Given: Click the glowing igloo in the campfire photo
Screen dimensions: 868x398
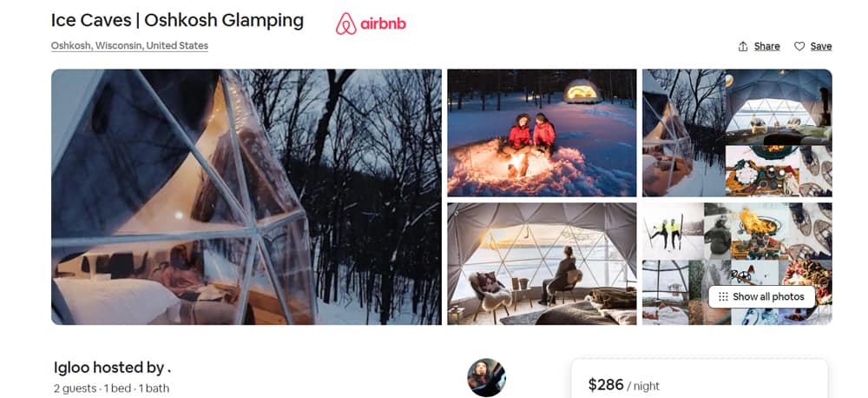Looking at the screenshot, I should 583,91.
